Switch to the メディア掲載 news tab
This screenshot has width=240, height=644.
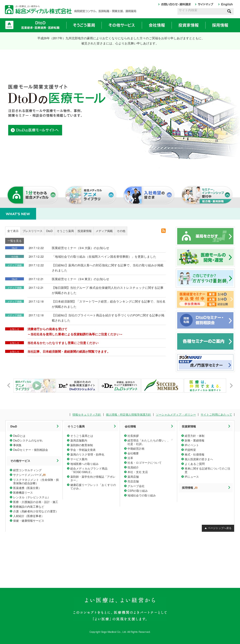point(104,231)
